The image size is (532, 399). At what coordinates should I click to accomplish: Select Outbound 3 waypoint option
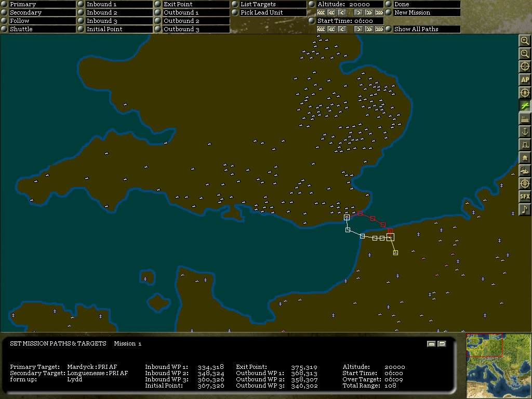(158, 29)
